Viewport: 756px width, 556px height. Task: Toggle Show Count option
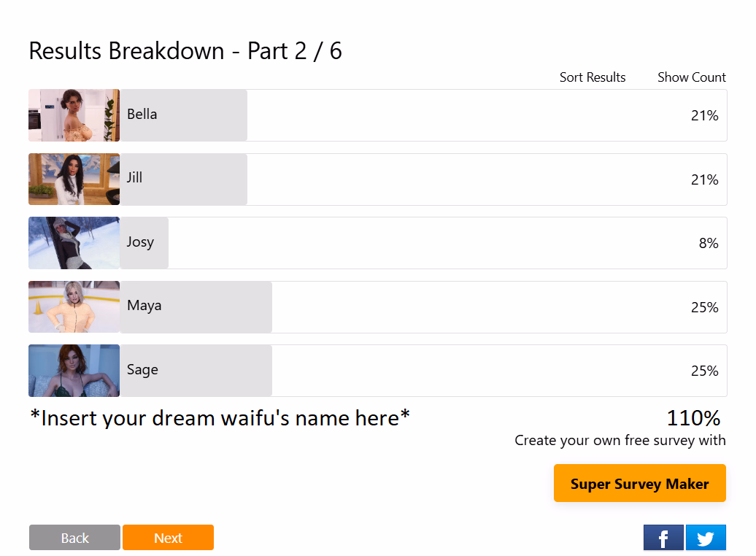click(691, 77)
